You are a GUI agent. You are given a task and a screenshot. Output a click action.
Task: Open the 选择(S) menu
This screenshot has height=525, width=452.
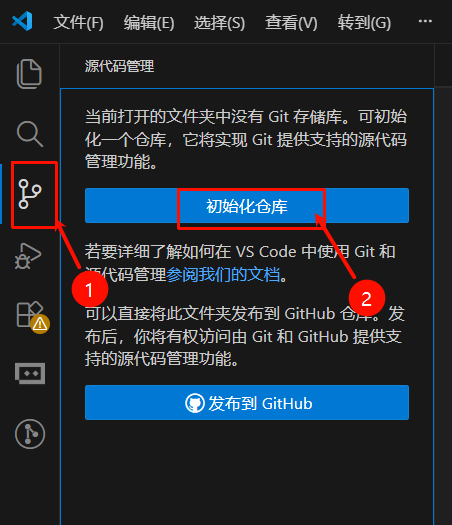point(220,22)
